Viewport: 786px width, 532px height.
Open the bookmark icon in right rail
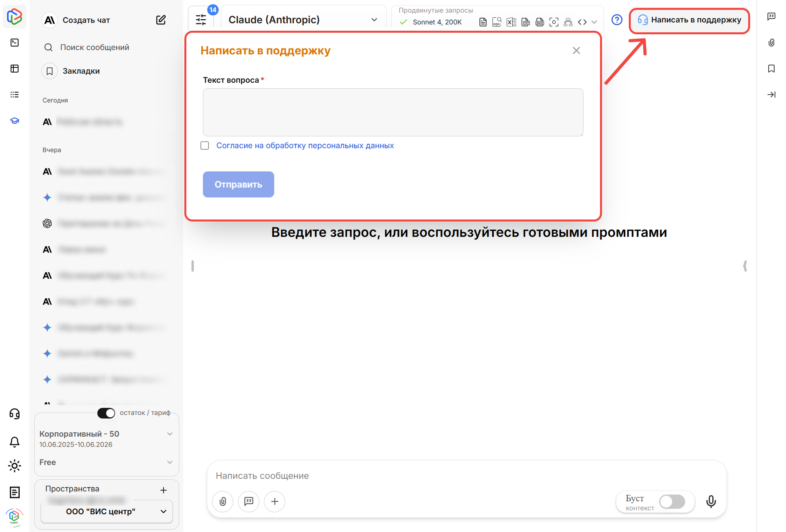(x=771, y=69)
